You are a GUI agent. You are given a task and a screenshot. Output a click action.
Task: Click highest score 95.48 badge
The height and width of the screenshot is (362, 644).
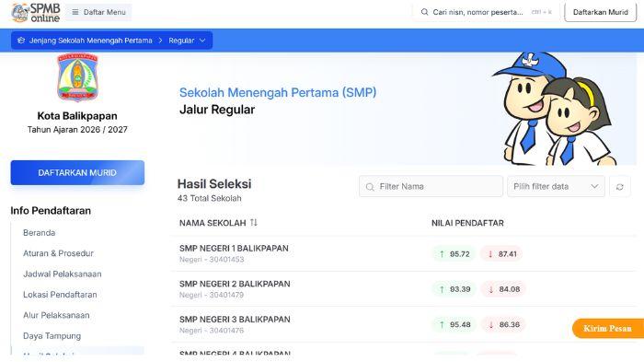454,324
